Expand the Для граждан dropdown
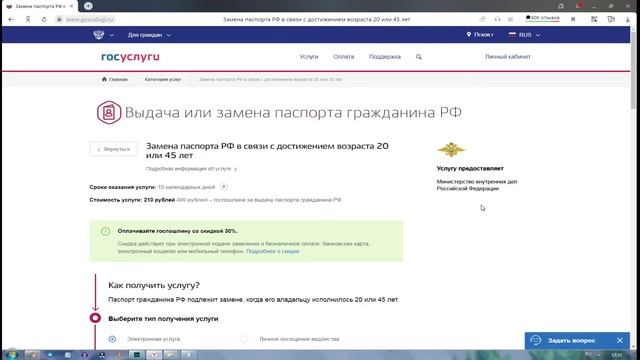The image size is (640, 360). (x=149, y=35)
